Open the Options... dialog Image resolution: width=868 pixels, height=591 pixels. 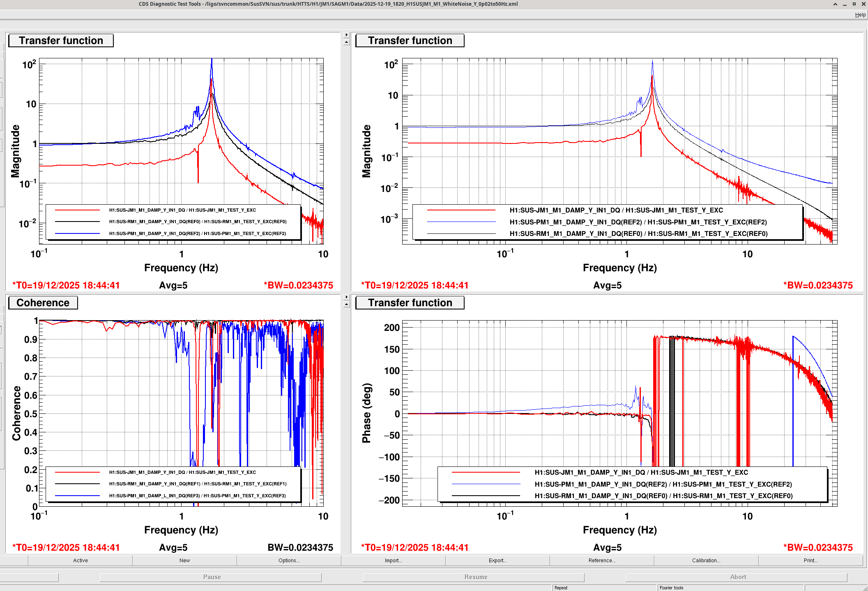coord(289,561)
